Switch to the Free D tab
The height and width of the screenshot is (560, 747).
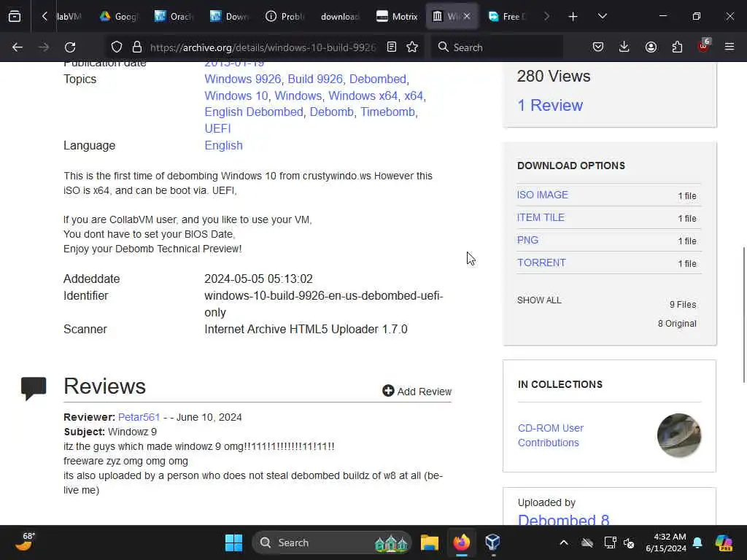pyautogui.click(x=508, y=17)
